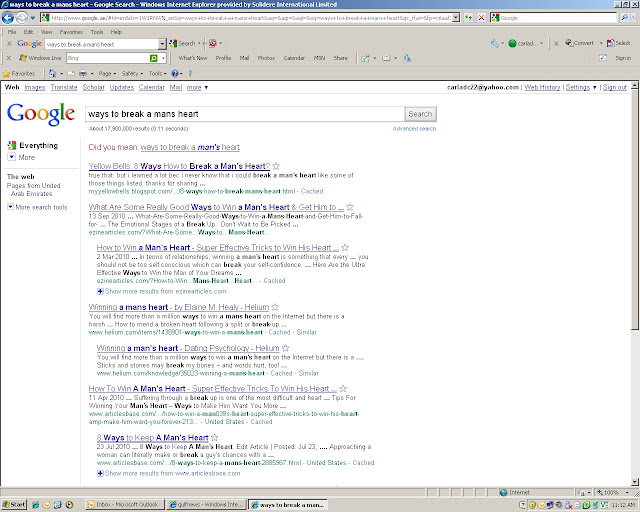Click the Scholar link in Google navbar
Image resolution: width=640 pixels, height=512 pixels.
click(93, 87)
